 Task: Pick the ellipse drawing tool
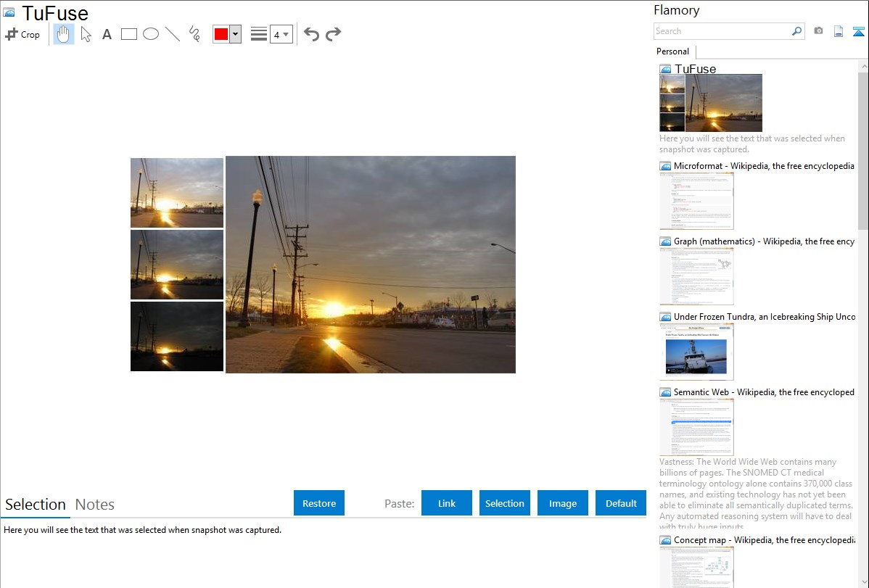(151, 34)
